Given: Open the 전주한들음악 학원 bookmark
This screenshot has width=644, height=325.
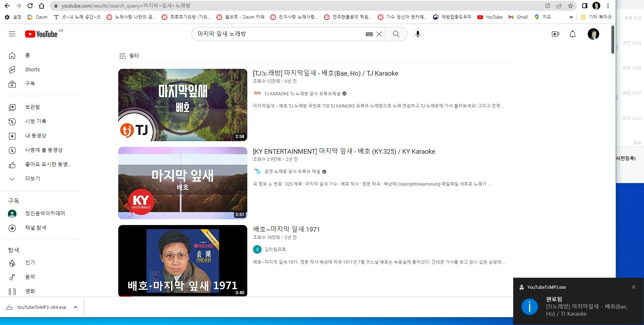Looking at the screenshot, I should (348, 17).
